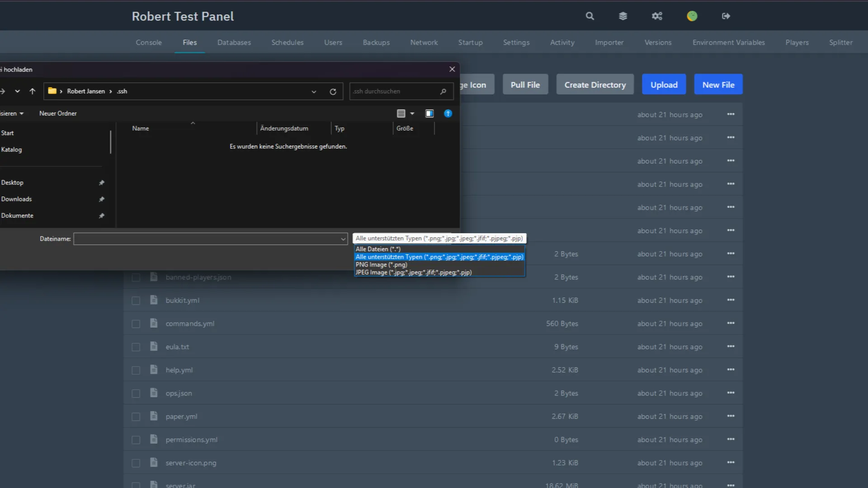Screen dimensions: 868x488
Task: Click the blue help icon in dialog
Action: pos(448,114)
